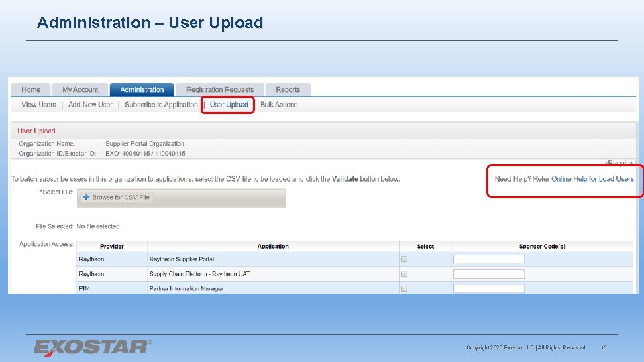Enable the Partner Information Manager checkbox
This screenshot has height=362, width=644.
(x=404, y=288)
